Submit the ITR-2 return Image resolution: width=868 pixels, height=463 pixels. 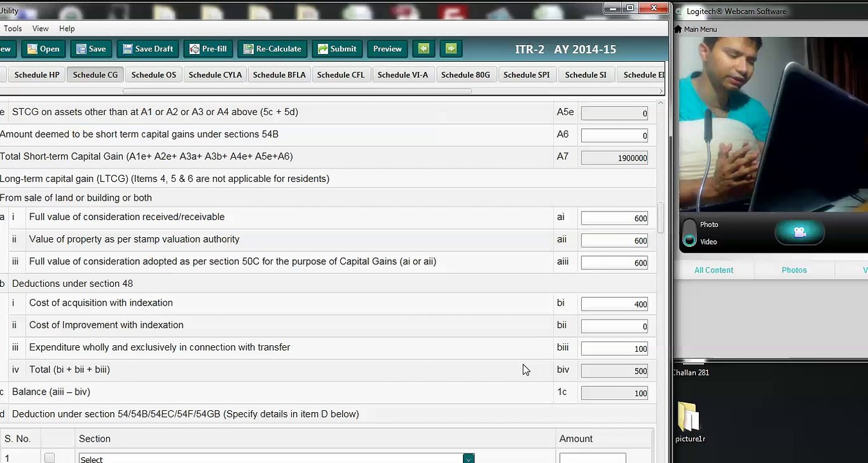pyautogui.click(x=337, y=49)
